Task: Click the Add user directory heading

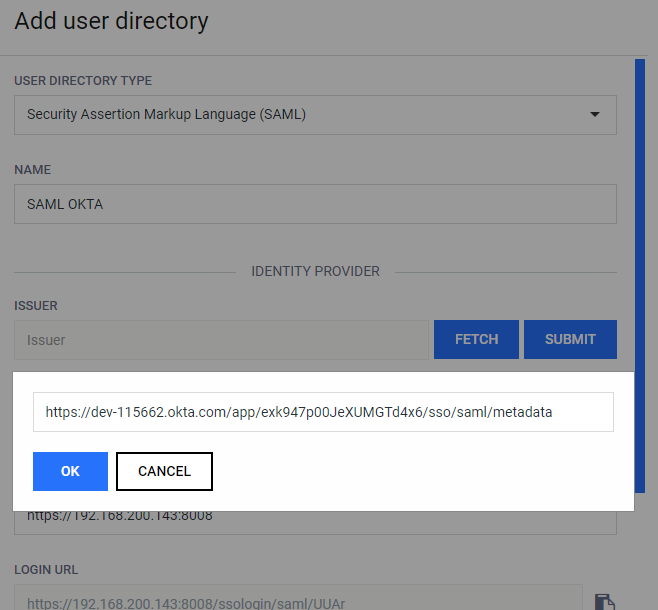Action: (111, 21)
